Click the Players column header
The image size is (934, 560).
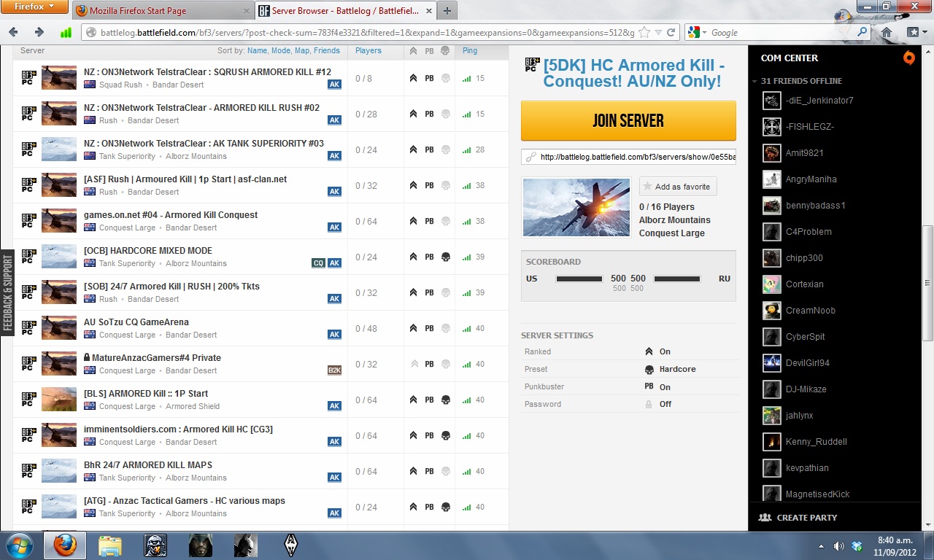(x=368, y=51)
